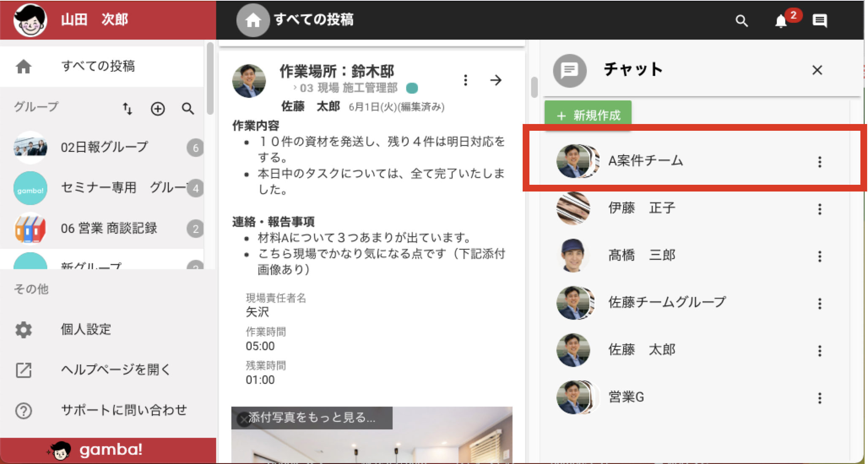Image resolution: width=868 pixels, height=464 pixels.
Task: Open the more options for 佐藤チームグループ chat
Action: tap(819, 303)
